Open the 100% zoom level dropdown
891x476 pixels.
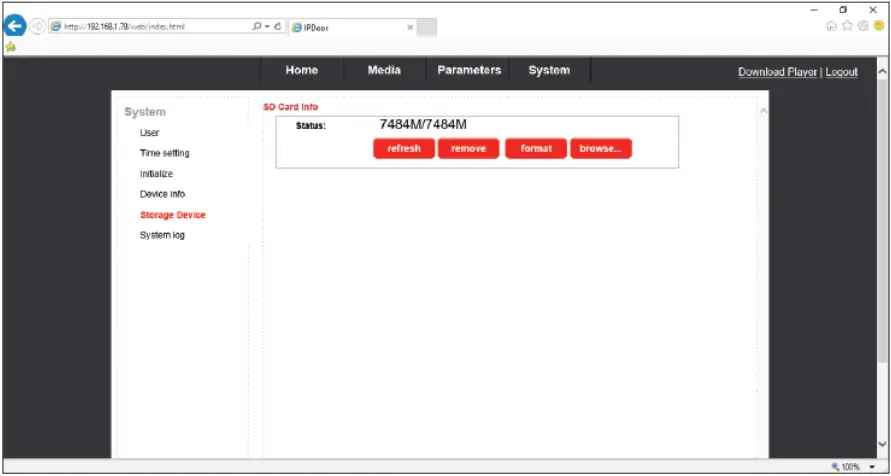[x=872, y=467]
